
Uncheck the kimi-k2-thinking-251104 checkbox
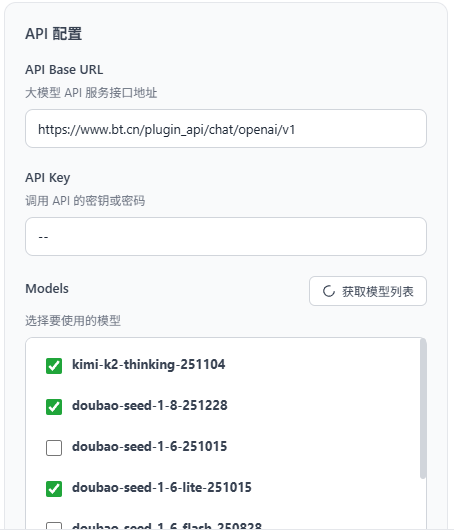54,366
